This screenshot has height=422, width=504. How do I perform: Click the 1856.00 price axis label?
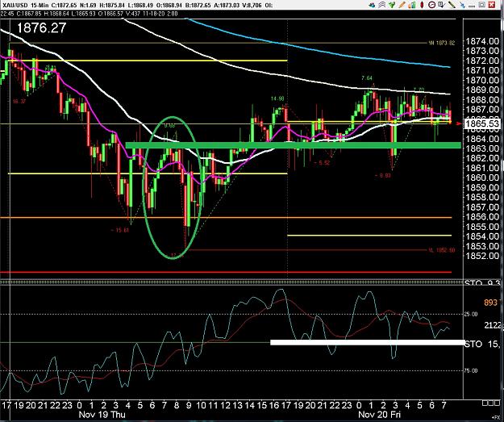click(x=482, y=217)
